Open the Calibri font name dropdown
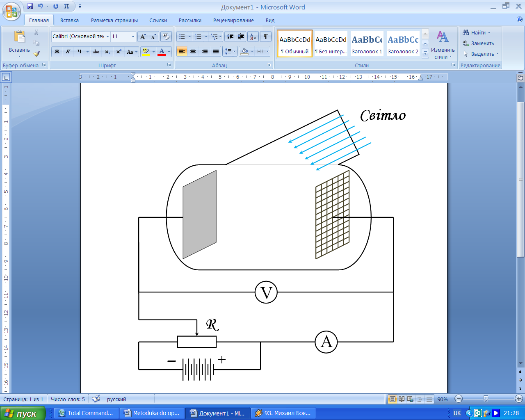This screenshot has width=525, height=420. click(x=108, y=37)
